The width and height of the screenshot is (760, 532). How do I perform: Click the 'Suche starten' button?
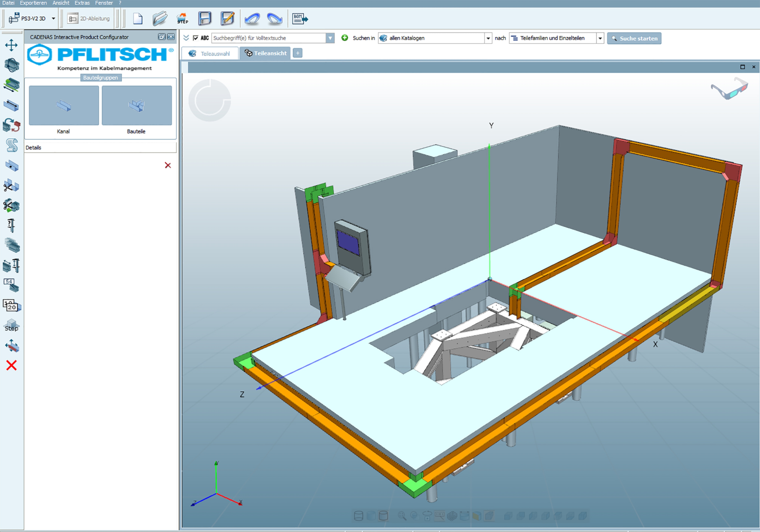click(x=634, y=38)
